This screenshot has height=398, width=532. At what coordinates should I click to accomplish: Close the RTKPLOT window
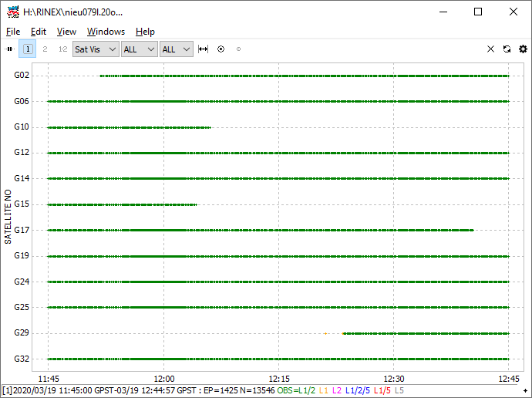[x=513, y=12]
